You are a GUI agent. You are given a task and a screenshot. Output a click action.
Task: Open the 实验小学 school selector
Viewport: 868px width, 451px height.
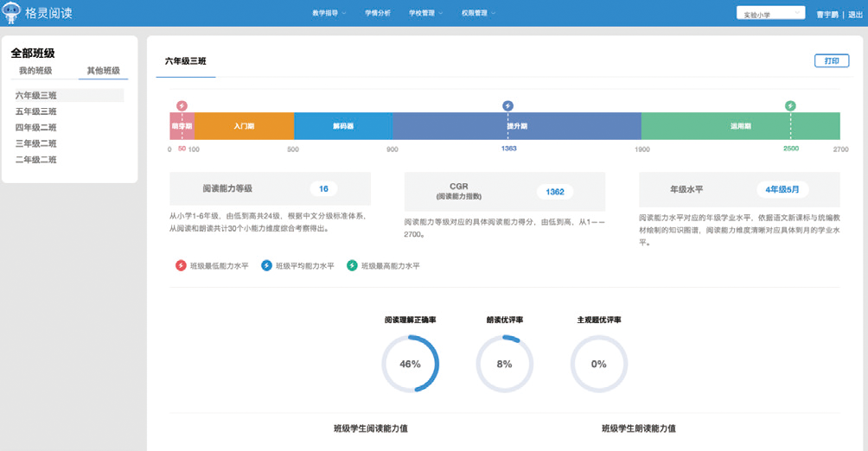[x=770, y=13]
